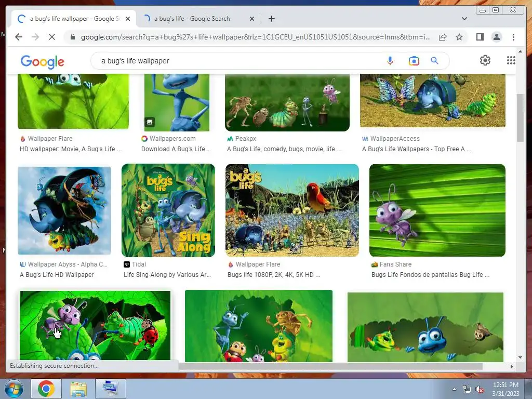The width and height of the screenshot is (532, 399).
Task: Click the Chrome taskbar icon
Action: click(x=46, y=389)
